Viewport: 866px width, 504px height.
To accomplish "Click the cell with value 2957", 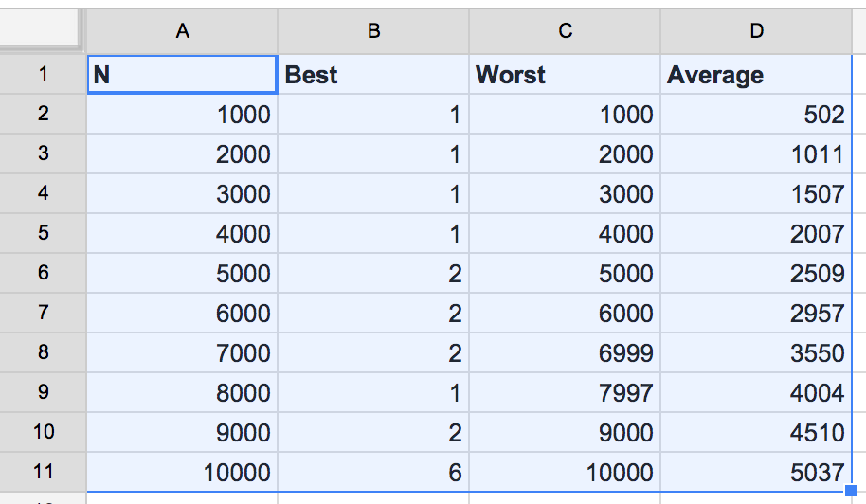I will [x=756, y=314].
